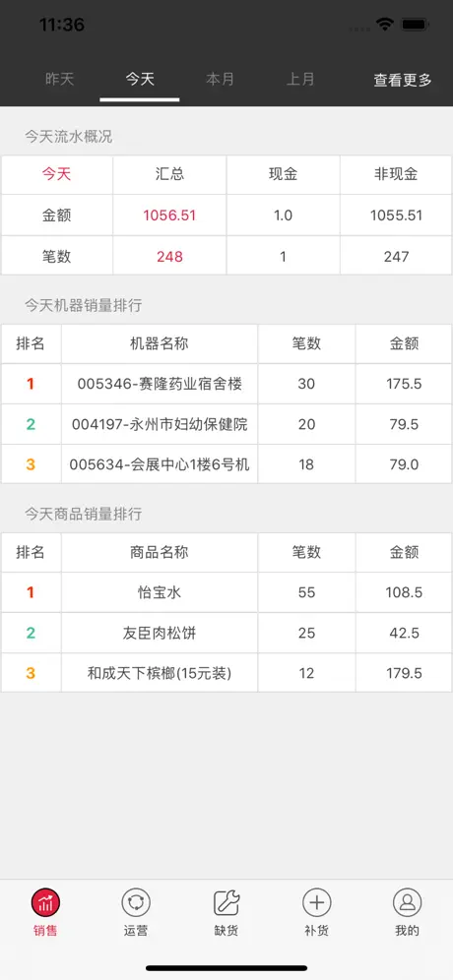Viewport: 453px width, 980px height.
Task: Tap amount 175.5 in machine ranking
Action: (404, 384)
